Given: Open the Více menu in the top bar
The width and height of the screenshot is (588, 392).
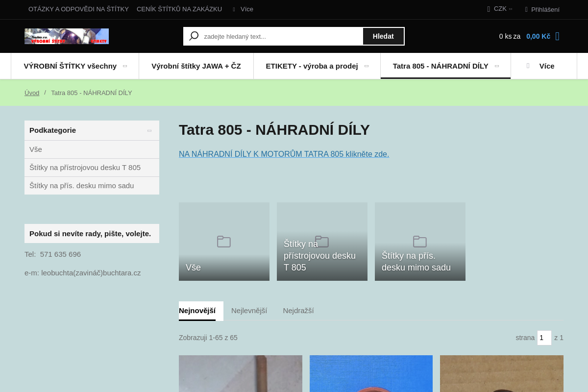Looking at the screenshot, I should point(243,9).
